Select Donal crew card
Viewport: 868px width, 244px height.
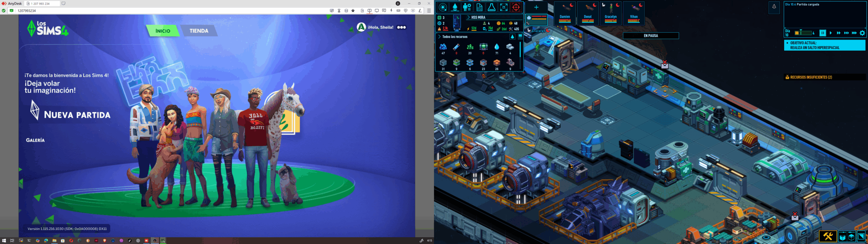[x=588, y=13]
